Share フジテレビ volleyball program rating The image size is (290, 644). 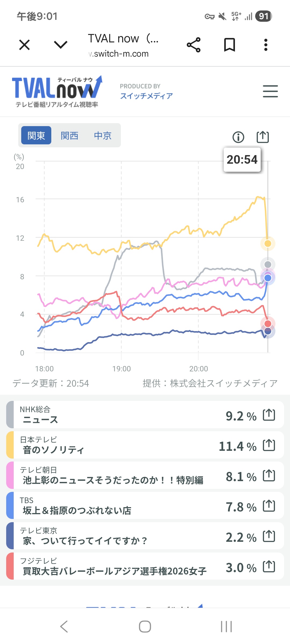point(269,566)
